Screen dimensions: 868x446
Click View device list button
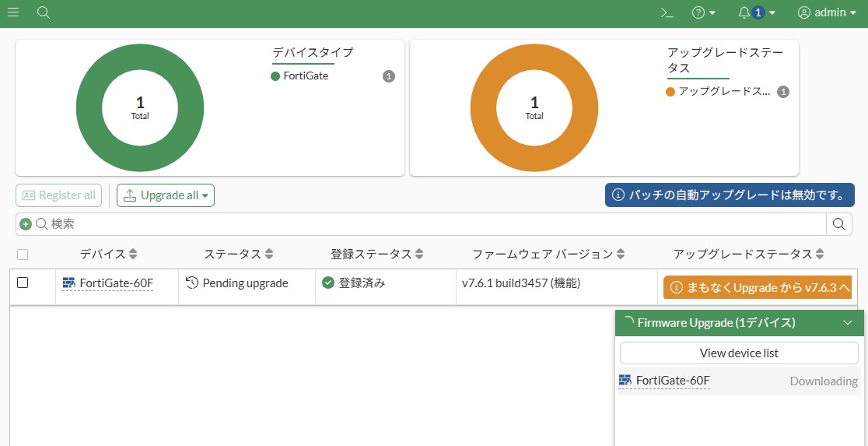click(739, 353)
